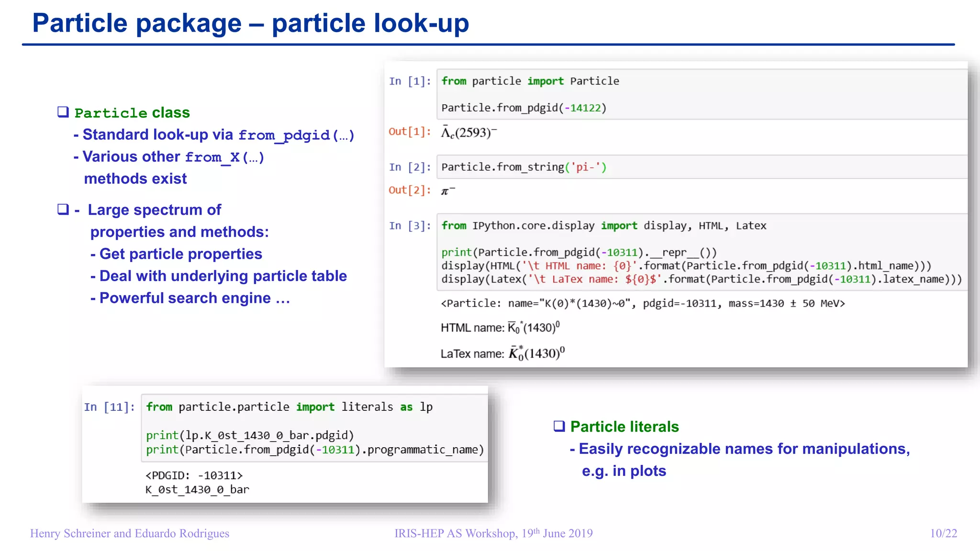The image size is (980, 551).
Task: Click the square bullet beside 'Particle literals'
Action: click(x=559, y=426)
